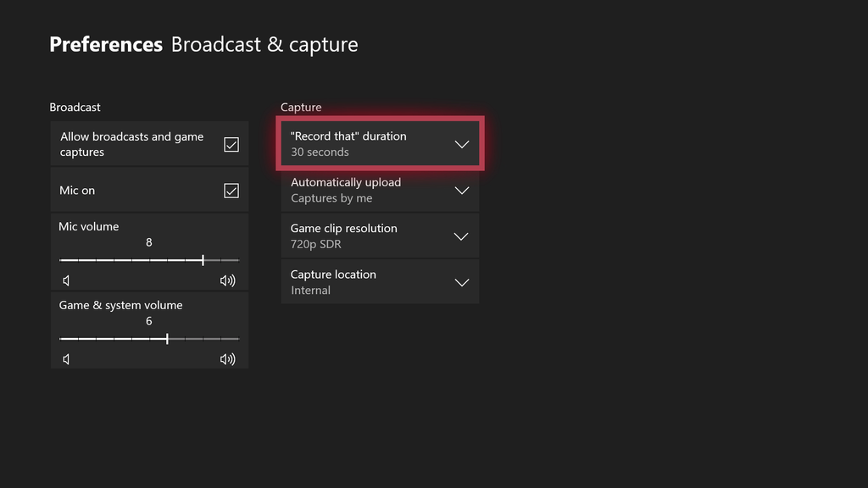
Task: Toggle the Mic on checkbox
Action: point(231,190)
